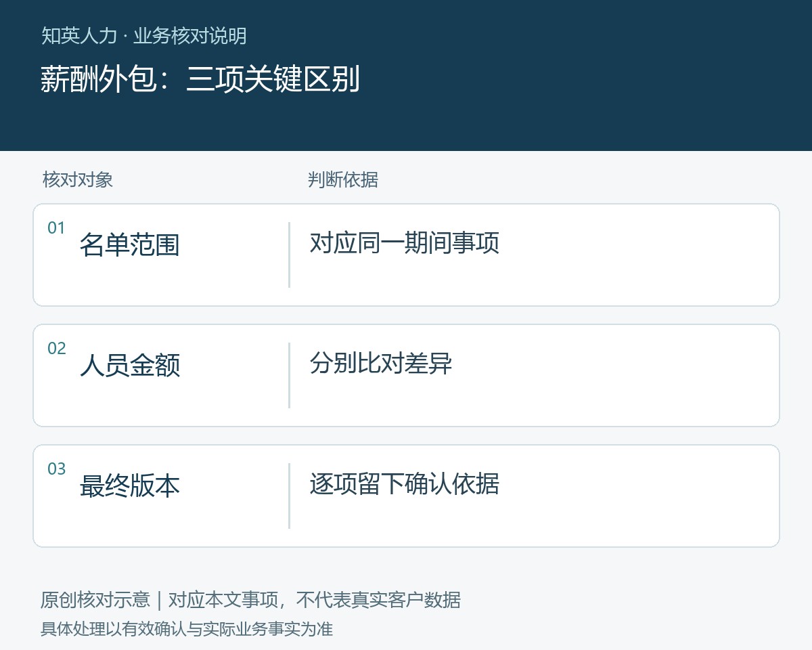The height and width of the screenshot is (650, 812).
Task: Click the column header '核对对象'
Action: click(x=77, y=179)
